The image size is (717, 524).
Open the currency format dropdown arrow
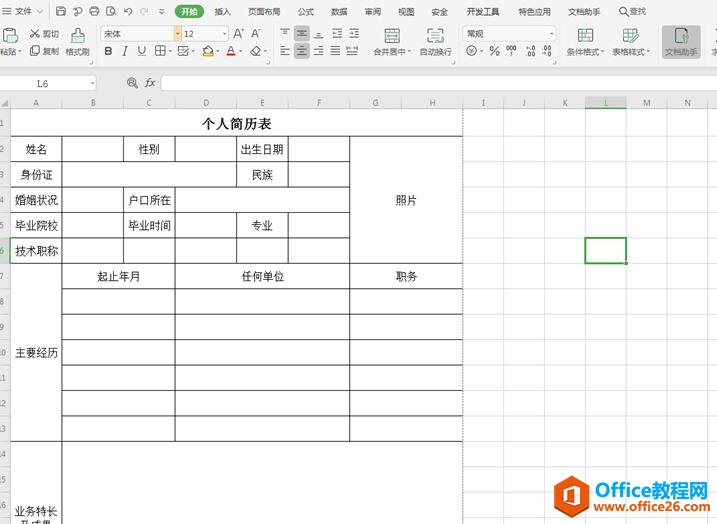[x=482, y=51]
